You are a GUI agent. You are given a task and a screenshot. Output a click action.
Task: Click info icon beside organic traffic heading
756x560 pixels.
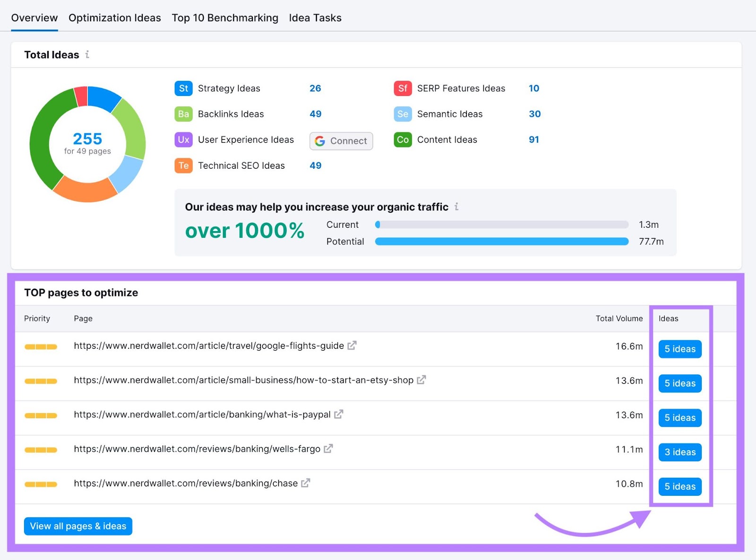pos(456,207)
